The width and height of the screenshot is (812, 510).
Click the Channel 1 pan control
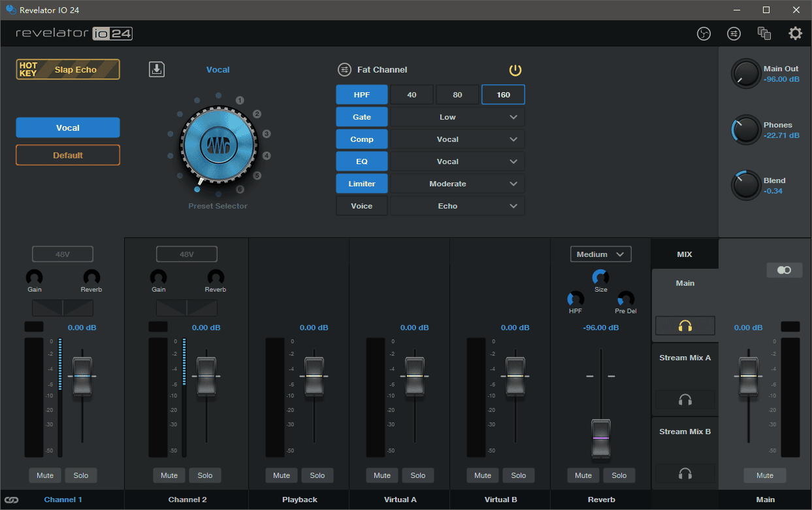pos(63,308)
